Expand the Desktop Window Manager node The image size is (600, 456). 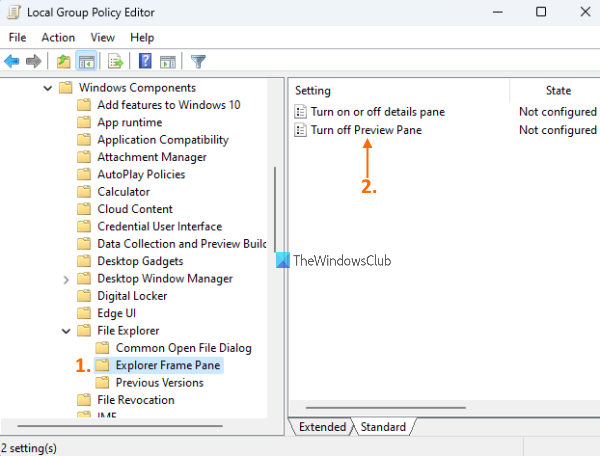point(66,280)
